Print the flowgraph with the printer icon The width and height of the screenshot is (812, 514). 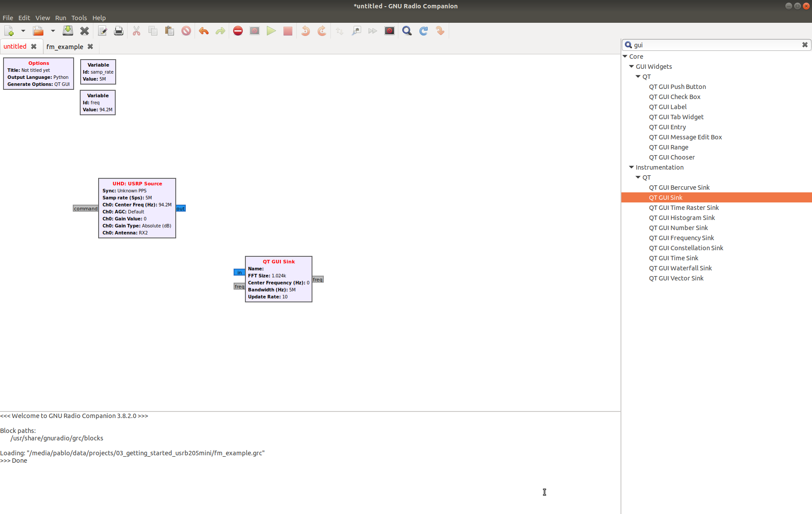click(119, 31)
